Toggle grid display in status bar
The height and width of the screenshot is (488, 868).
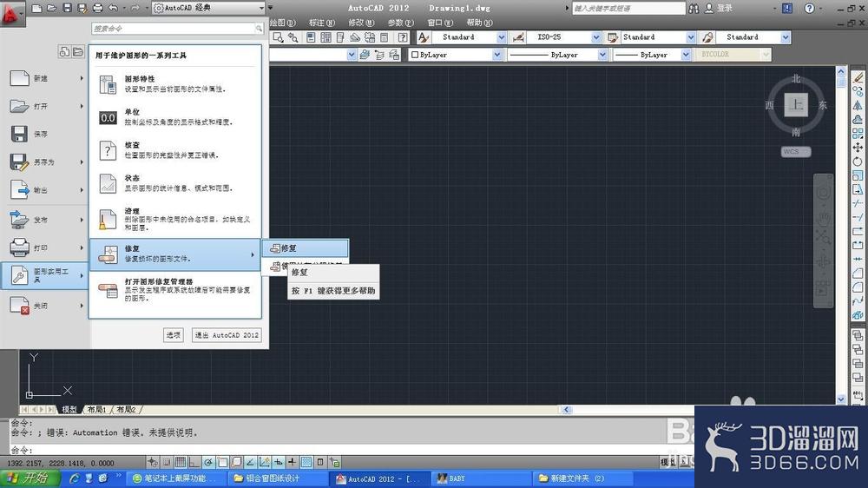click(181, 462)
